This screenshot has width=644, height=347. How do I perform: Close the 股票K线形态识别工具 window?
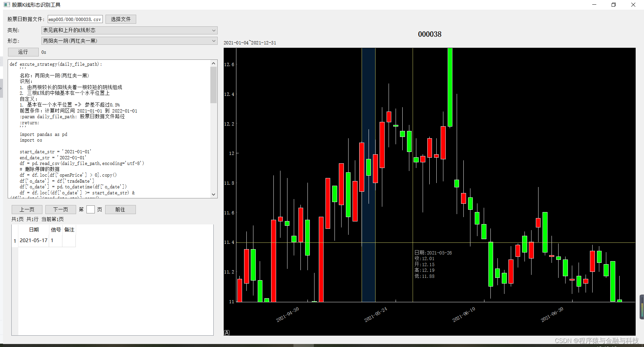(633, 5)
